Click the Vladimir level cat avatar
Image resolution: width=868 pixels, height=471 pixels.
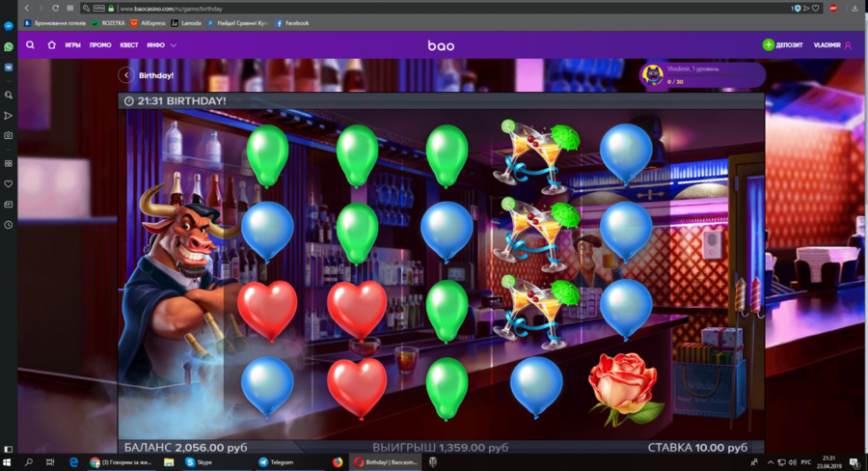coord(653,75)
